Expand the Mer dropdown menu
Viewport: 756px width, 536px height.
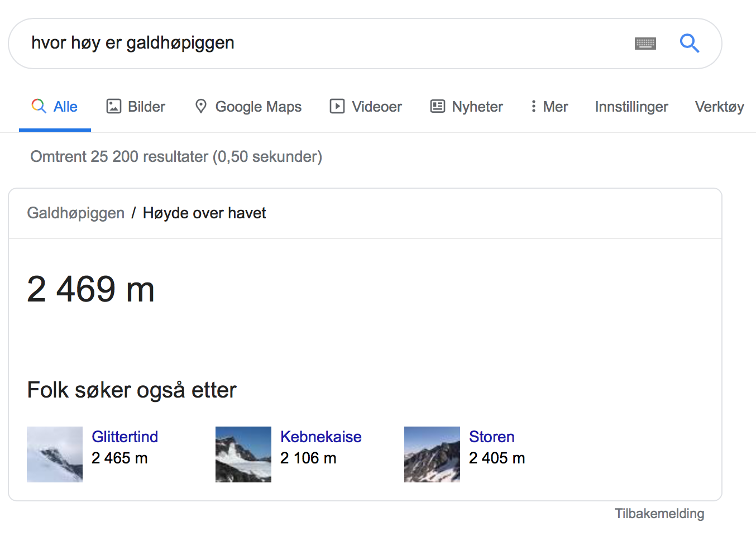tap(555, 107)
